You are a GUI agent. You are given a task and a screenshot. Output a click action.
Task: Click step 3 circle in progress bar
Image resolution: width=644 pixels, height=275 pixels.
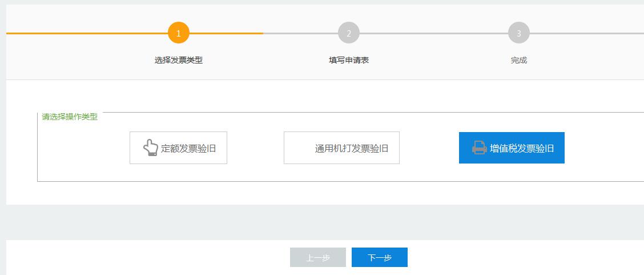point(519,33)
